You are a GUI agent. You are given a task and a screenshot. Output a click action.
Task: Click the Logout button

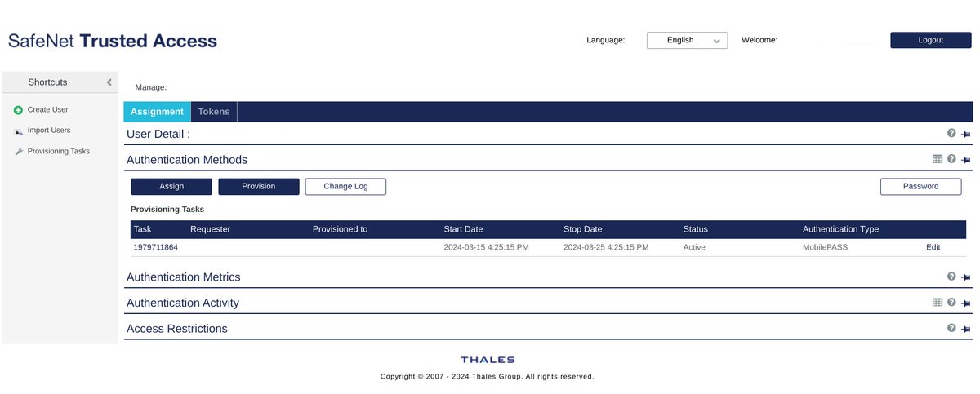point(930,40)
